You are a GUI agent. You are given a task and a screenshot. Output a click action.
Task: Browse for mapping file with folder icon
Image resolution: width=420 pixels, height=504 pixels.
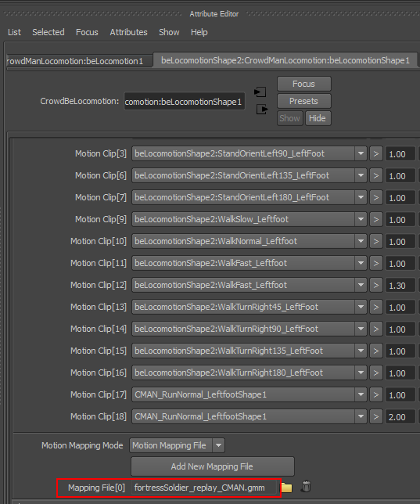click(x=286, y=488)
